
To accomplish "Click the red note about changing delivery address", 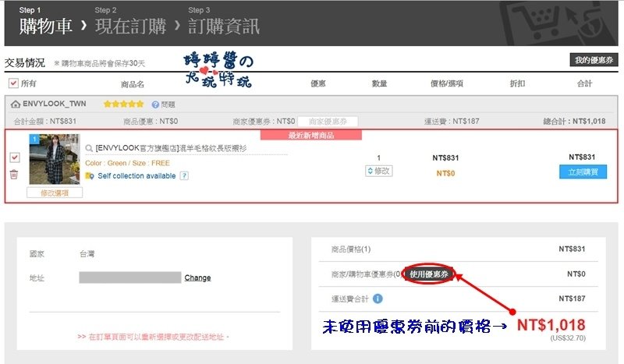I will (x=154, y=337).
